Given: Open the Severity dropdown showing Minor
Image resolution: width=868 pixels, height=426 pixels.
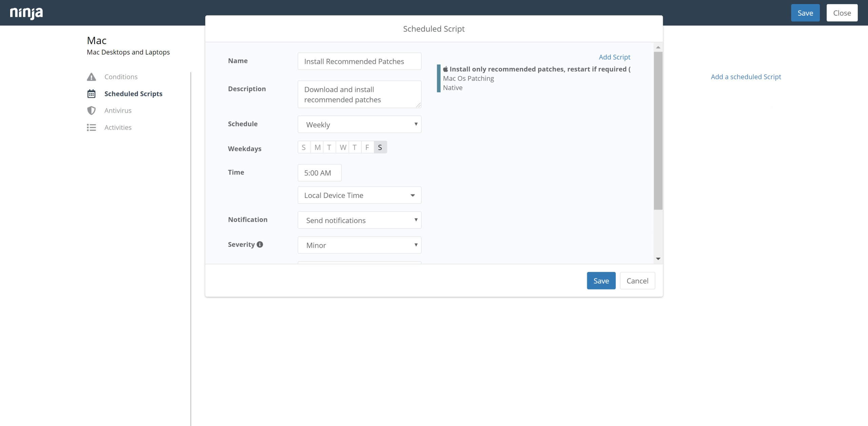Looking at the screenshot, I should coord(359,245).
